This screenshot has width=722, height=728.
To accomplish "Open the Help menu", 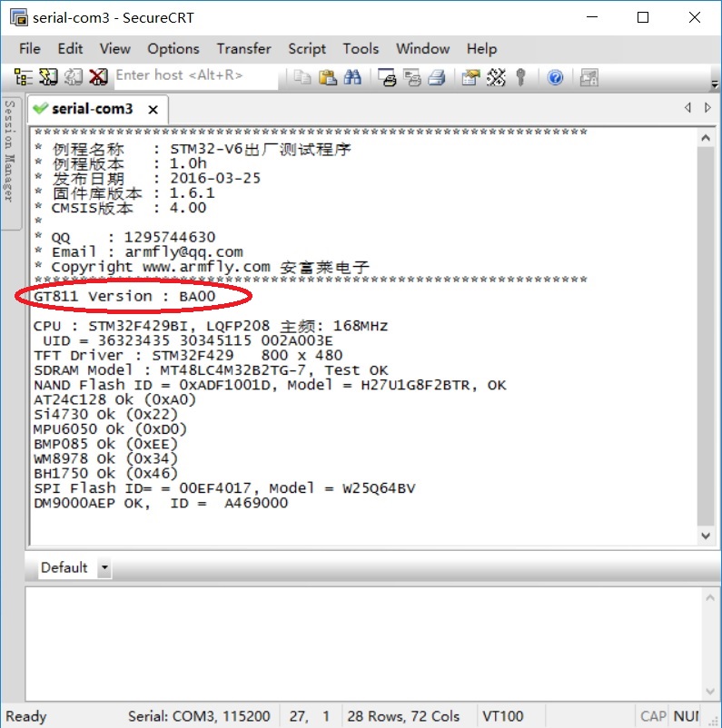I will (x=482, y=49).
